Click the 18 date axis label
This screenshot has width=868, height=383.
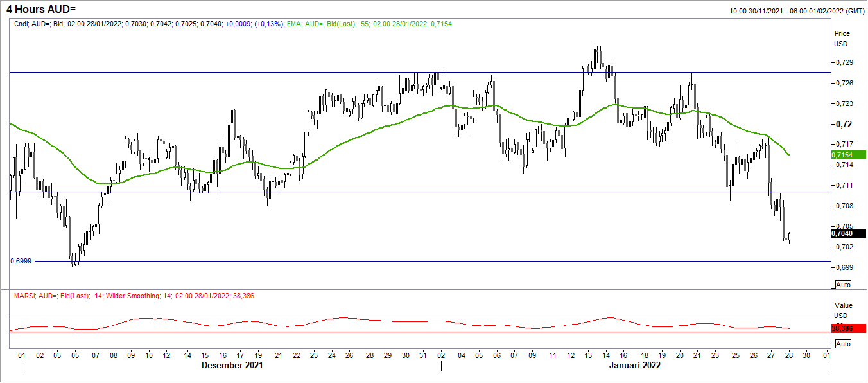(645, 355)
